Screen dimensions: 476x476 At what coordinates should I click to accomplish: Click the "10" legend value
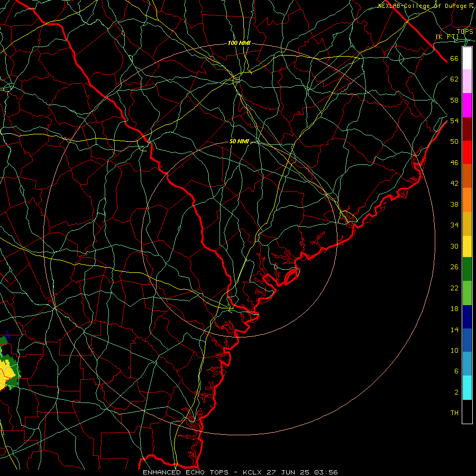454,351
